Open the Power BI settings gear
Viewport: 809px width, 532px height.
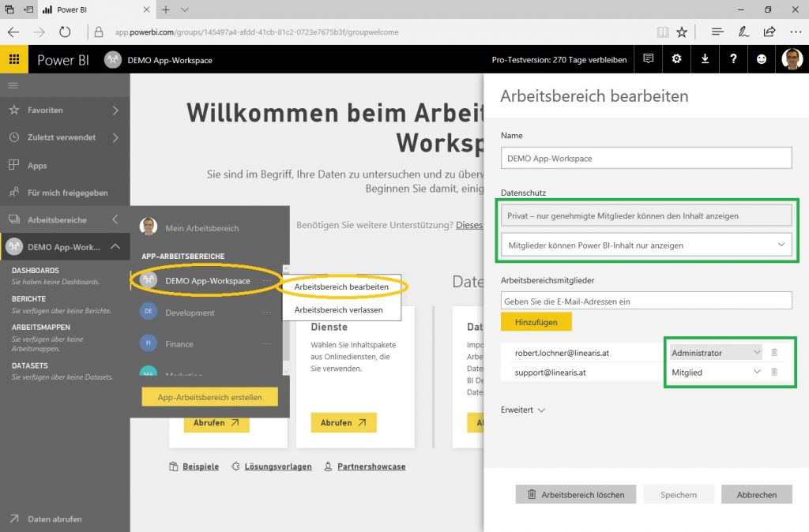(x=676, y=58)
